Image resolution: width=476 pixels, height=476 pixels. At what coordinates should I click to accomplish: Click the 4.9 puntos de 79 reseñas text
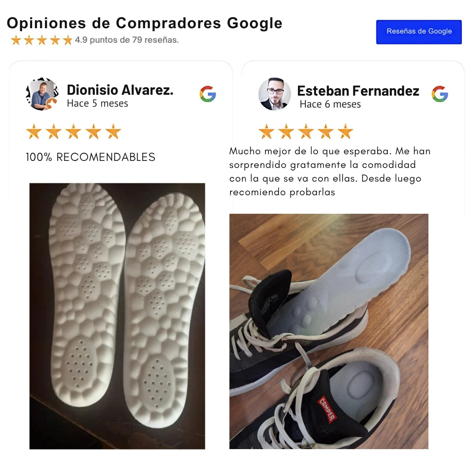click(127, 40)
